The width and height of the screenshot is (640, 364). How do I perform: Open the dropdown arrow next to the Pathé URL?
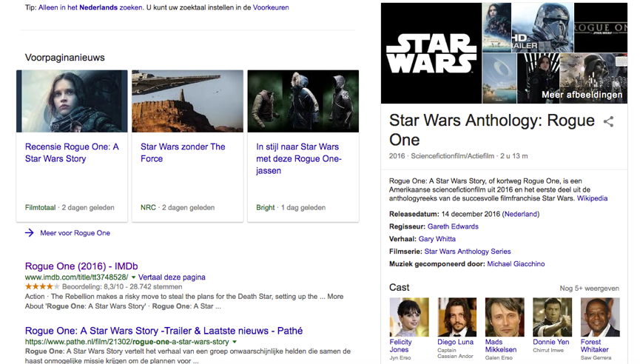click(235, 342)
